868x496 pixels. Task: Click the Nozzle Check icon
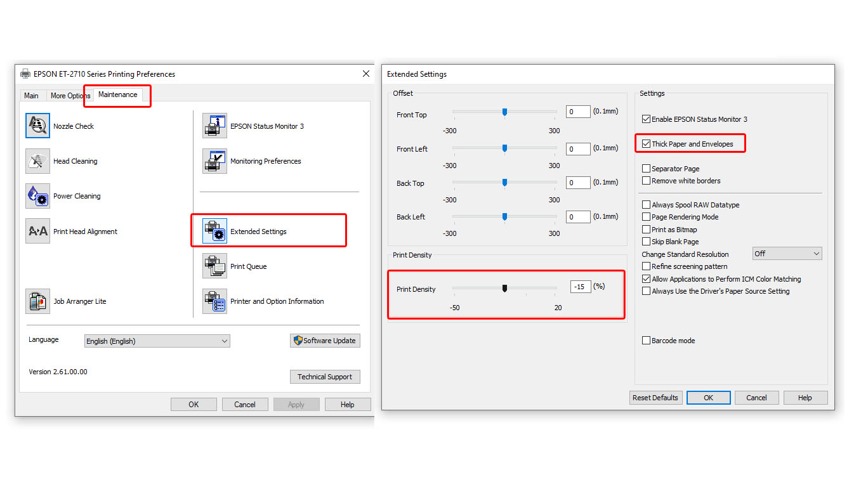tap(37, 126)
